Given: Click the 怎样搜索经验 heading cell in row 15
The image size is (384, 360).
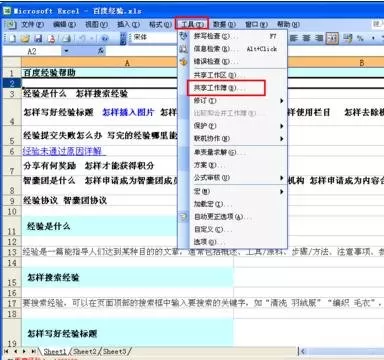Looking at the screenshot, I should (x=127, y=277).
